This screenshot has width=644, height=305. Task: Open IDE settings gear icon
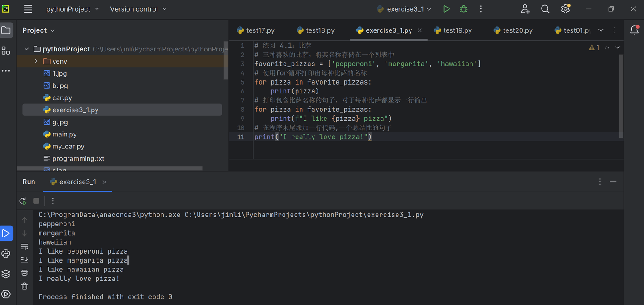click(565, 9)
